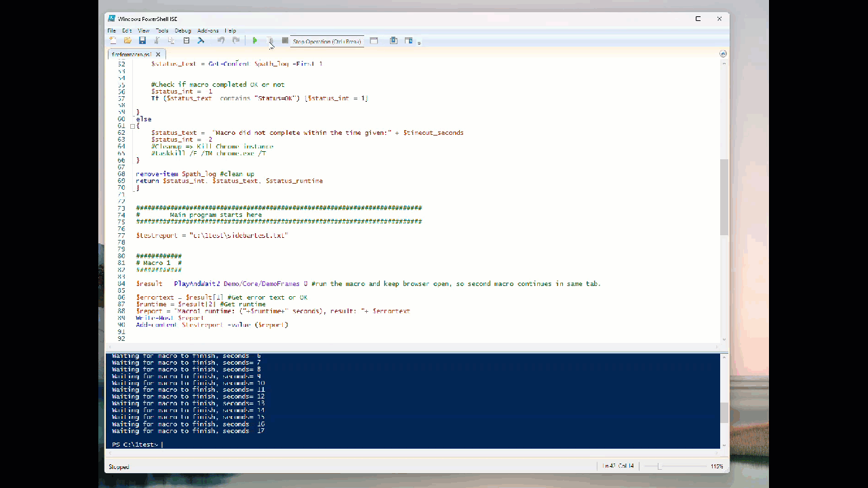Open the File menu
This screenshot has width=868, height=488.
[111, 30]
